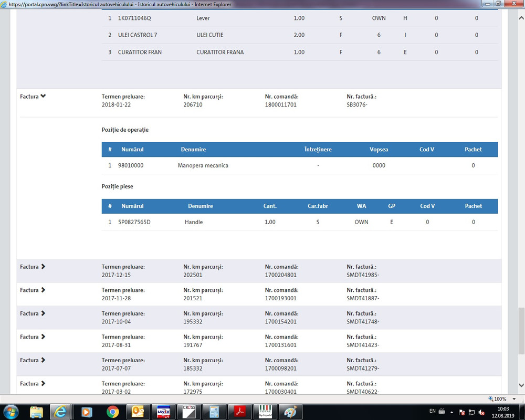Open Google Chrome from the taskbar
Viewport: 525px width, 420px height.
[x=112, y=412]
